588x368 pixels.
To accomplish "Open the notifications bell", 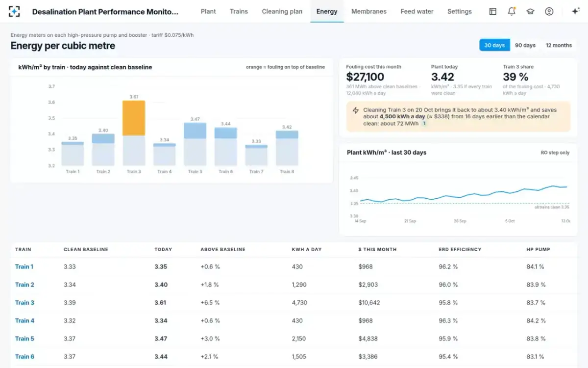I will tap(512, 11).
